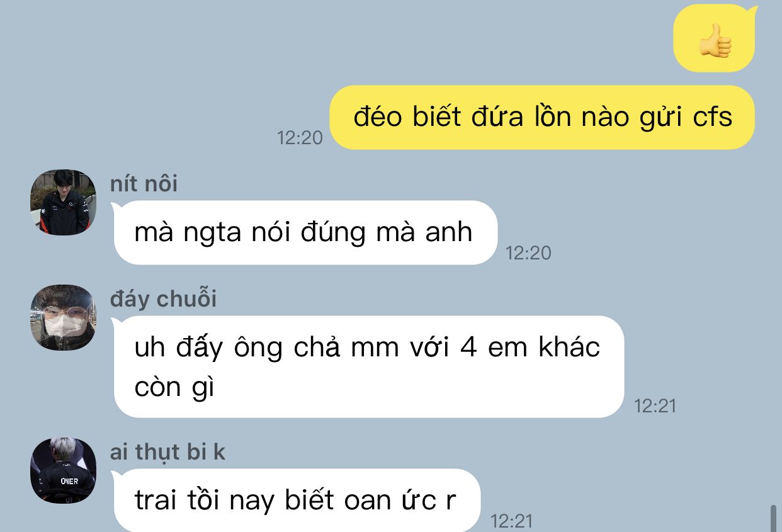Viewport: 782px width, 532px height.
Task: Click the 12:21 timestamp after đáy chuỗi's message
Action: (x=655, y=406)
